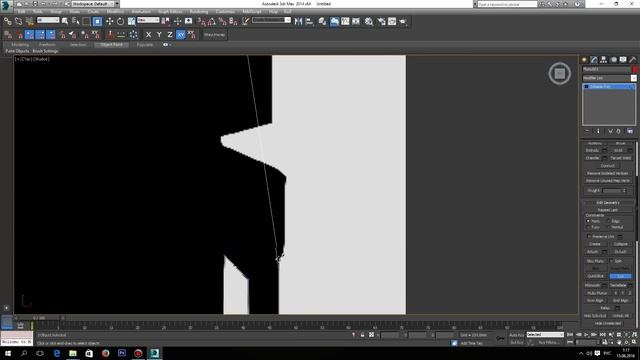Restrict to Y axis constraint
Viewport: 640px width, 360px height.
pos(159,35)
